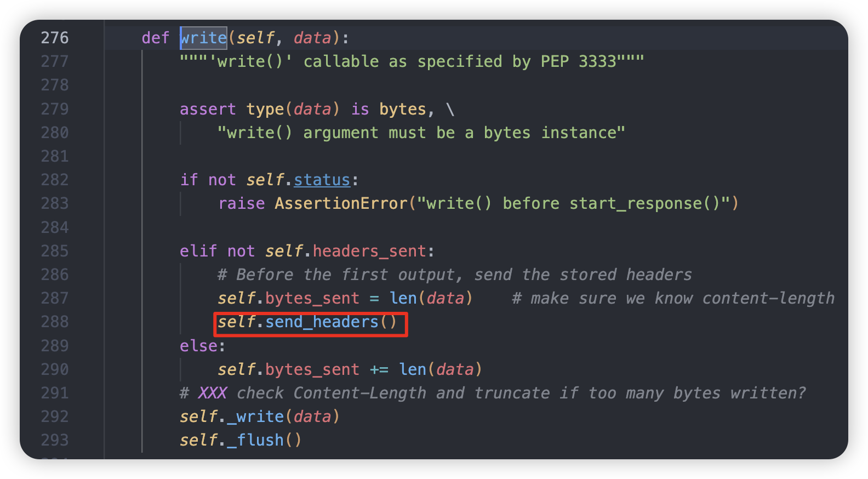Click the 'raise' keyword on line 283

point(241,203)
